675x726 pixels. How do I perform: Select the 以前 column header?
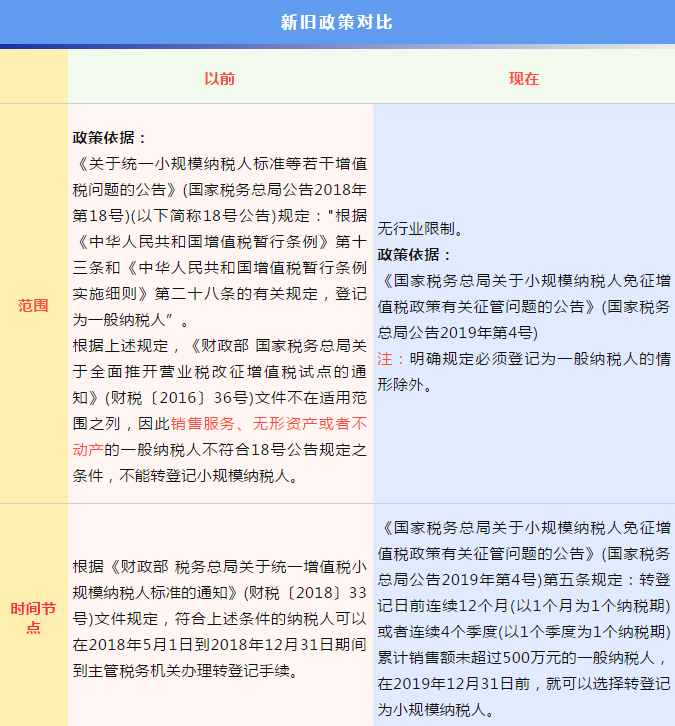[x=219, y=78]
